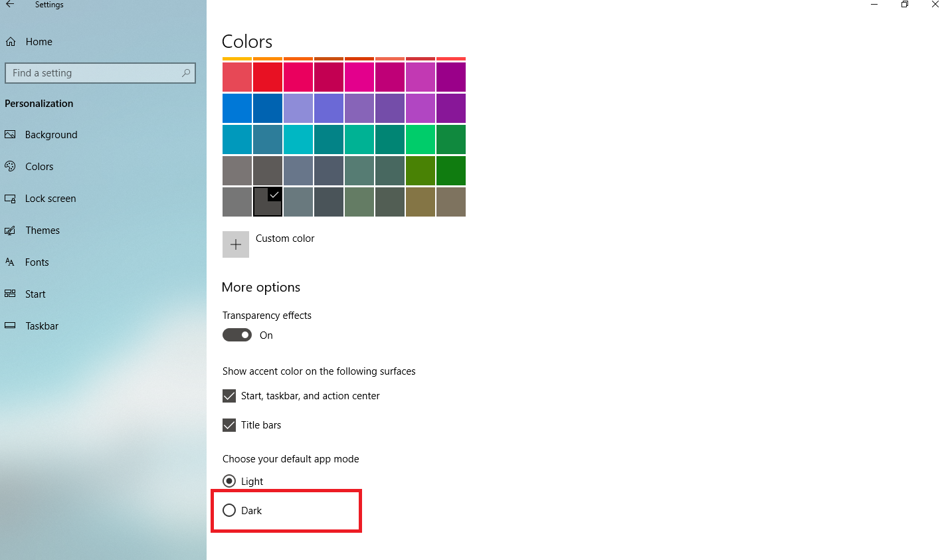Viewport: 944px width, 560px height.
Task: Select the Themes brush icon
Action: coord(10,230)
